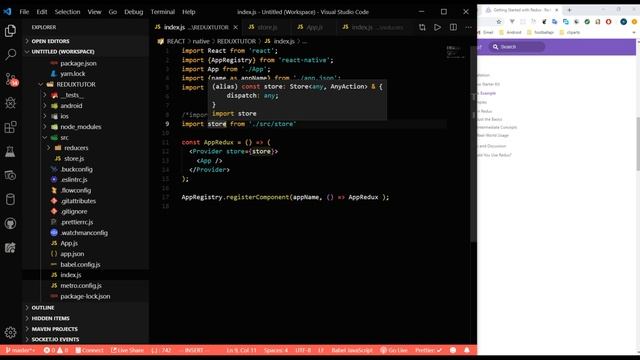The width and height of the screenshot is (640, 360).
Task: Open metro.config.js in the explorer
Action: click(81, 286)
